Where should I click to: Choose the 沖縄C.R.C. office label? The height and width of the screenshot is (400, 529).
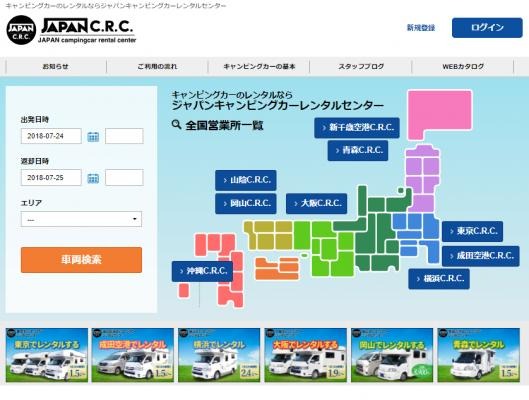[202, 271]
